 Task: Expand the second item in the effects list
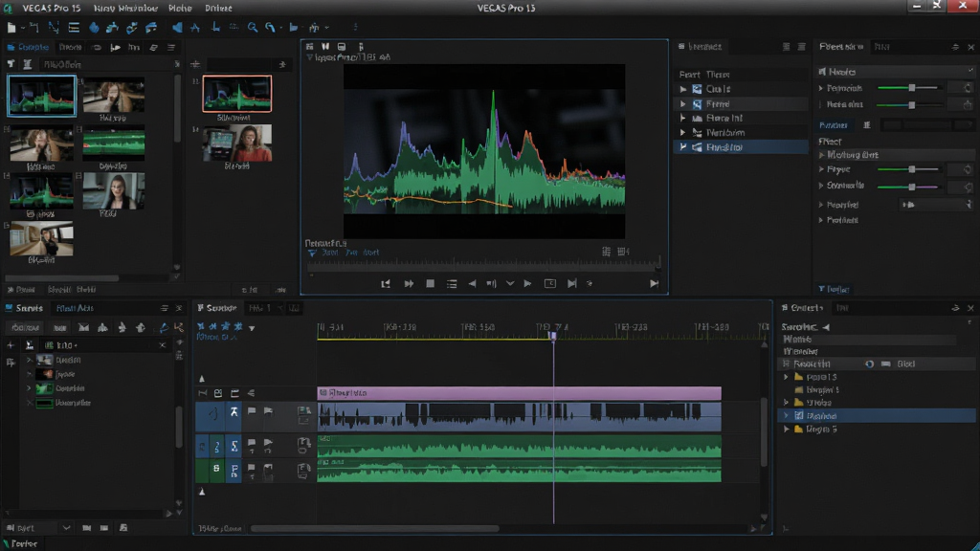point(683,103)
